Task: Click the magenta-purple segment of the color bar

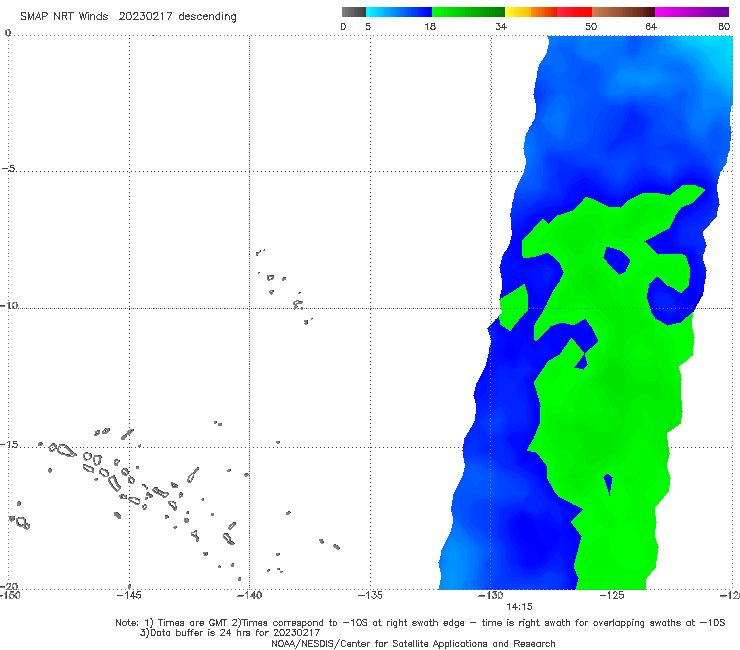Action: point(691,12)
